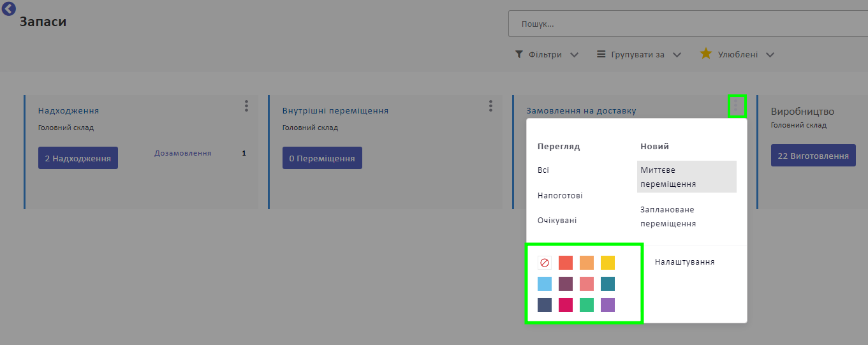Choose Заплановане переміщення menu entry
The image size is (868, 345).
668,217
